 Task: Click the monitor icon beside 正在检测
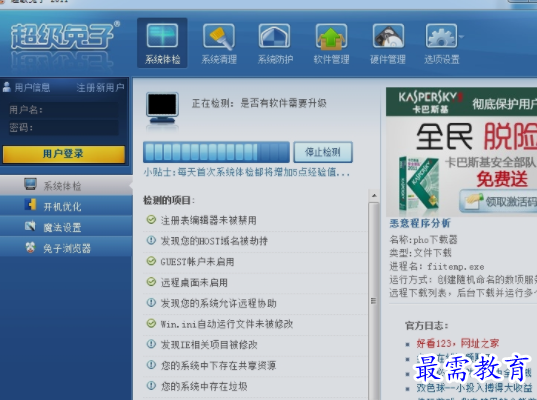[162, 109]
